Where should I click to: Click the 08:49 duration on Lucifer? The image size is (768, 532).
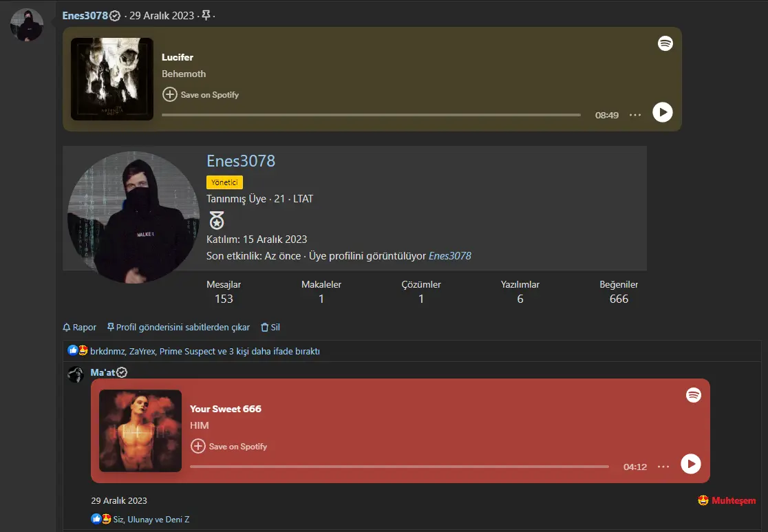607,115
